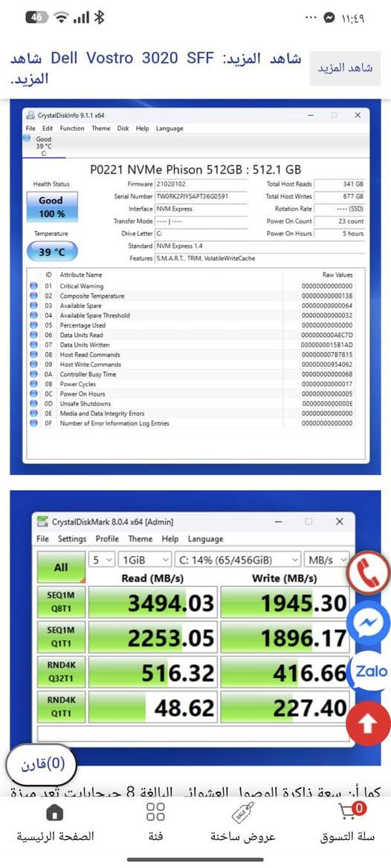Open the C: 14% drive selector dropdown
The image size is (391, 868).
(x=238, y=560)
